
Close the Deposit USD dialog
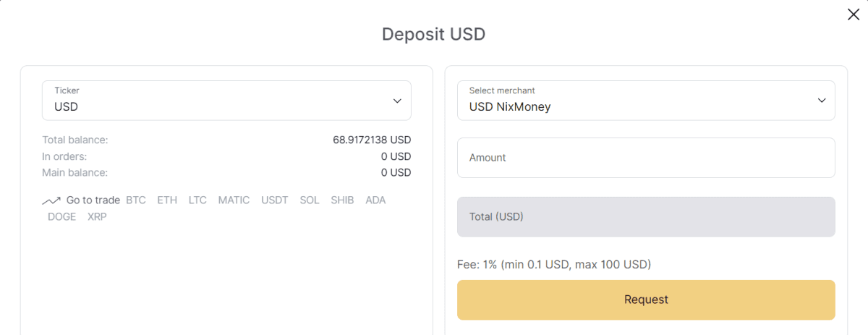pyautogui.click(x=854, y=14)
